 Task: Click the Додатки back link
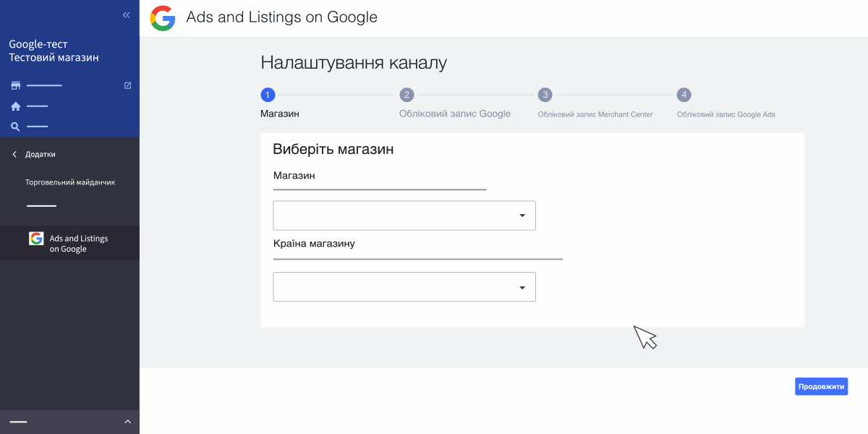(x=41, y=154)
